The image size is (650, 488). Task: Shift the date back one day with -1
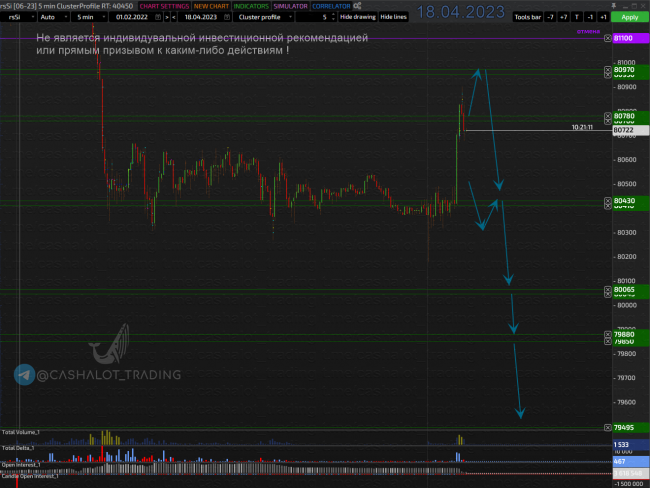coord(590,17)
